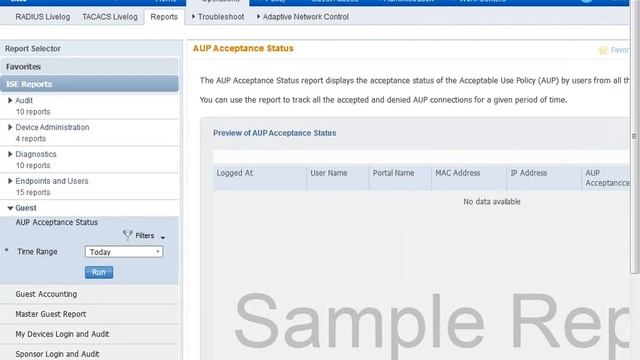Screen dimensions: 640x360
Task: Click the User Name column header
Action: (338, 178)
